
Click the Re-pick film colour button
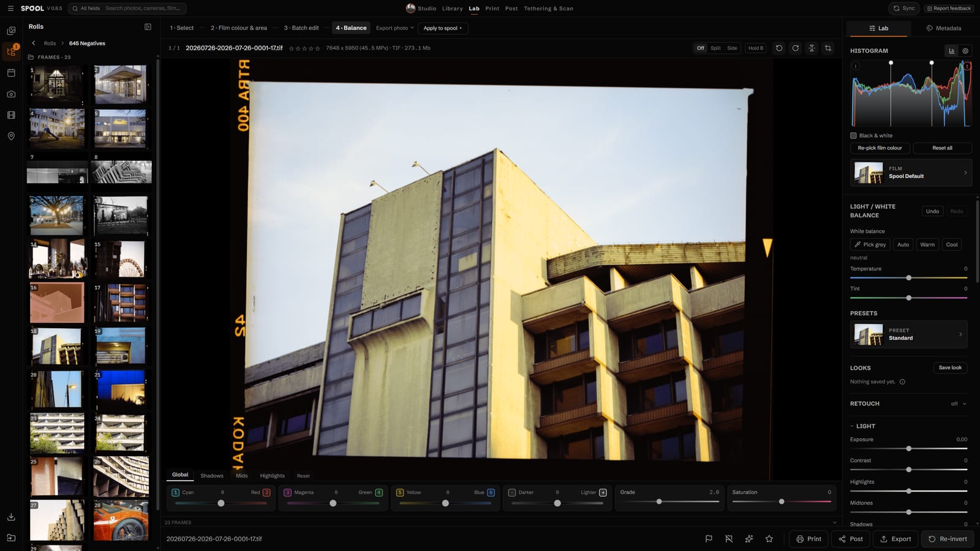point(880,148)
